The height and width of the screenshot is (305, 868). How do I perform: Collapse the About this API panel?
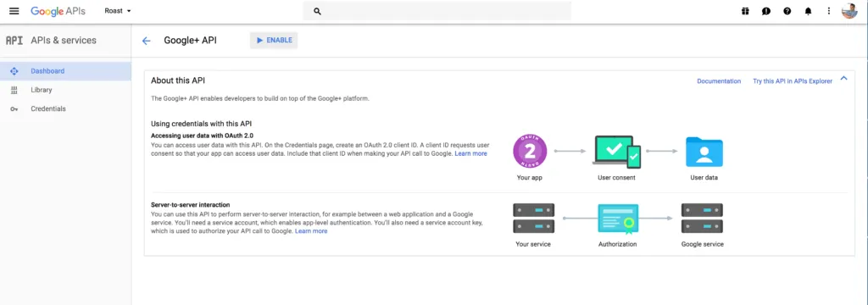[x=843, y=79]
